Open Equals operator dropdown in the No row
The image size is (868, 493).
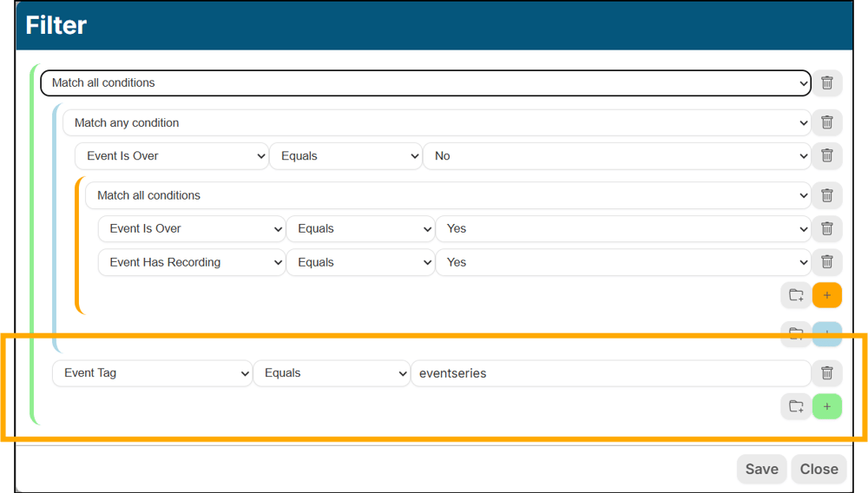click(346, 155)
